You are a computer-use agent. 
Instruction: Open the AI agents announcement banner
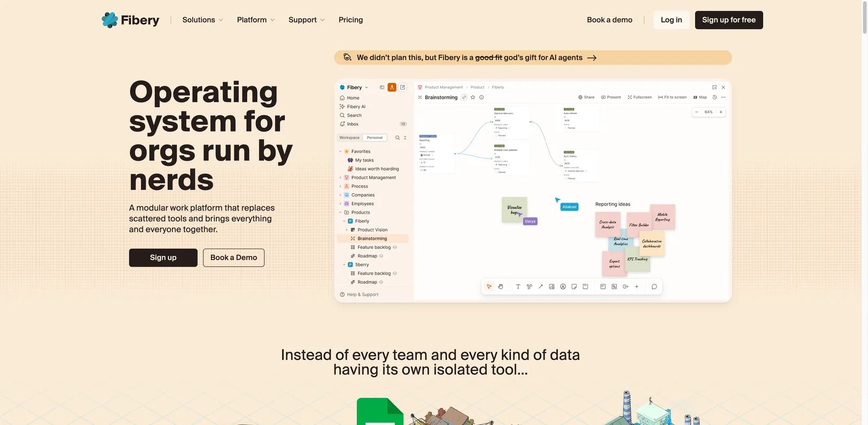click(533, 58)
